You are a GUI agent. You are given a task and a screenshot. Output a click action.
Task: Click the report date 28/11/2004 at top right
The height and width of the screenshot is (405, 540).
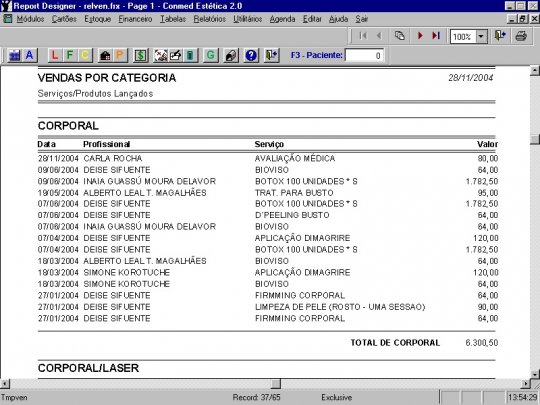coord(471,78)
